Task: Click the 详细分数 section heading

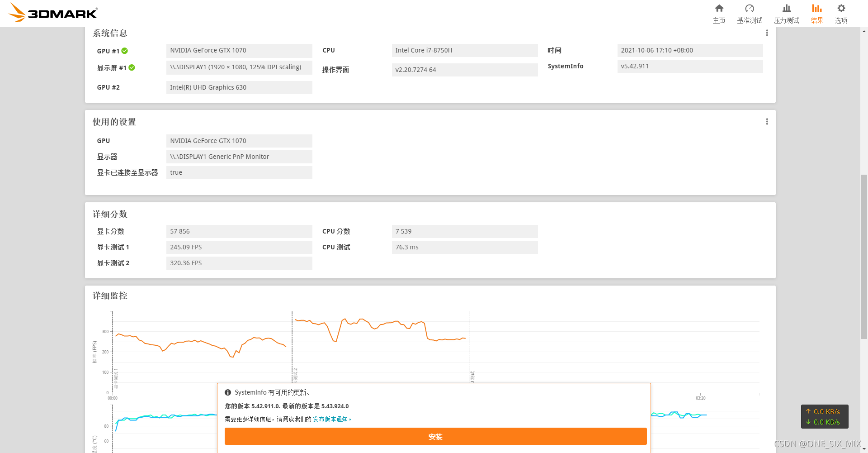Action: pos(110,214)
